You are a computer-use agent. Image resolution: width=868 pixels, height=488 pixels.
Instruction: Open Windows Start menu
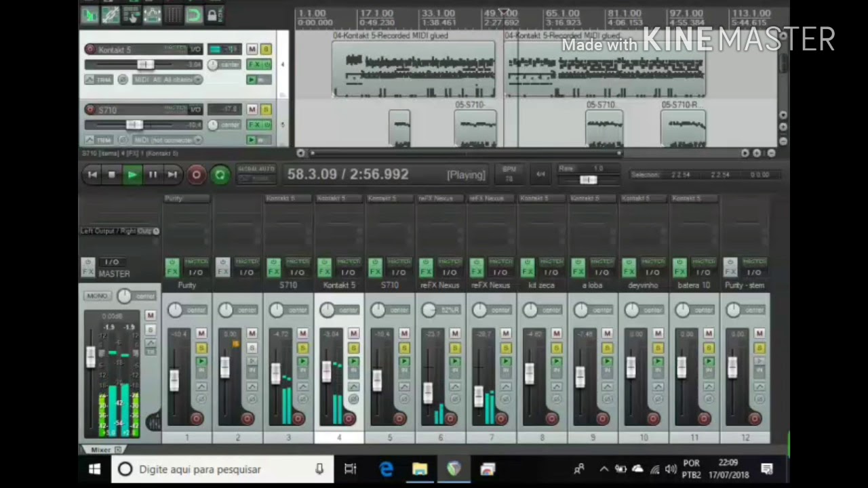coord(95,469)
